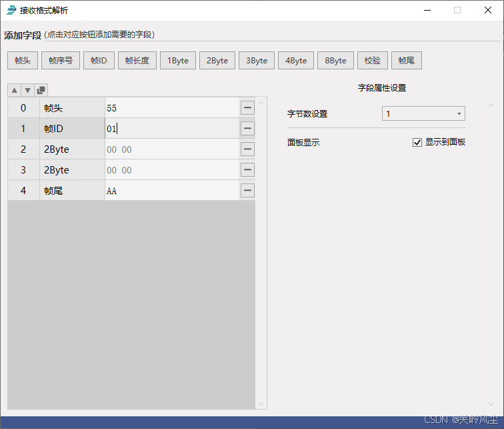Click row number 0 cell

pyautogui.click(x=23, y=107)
